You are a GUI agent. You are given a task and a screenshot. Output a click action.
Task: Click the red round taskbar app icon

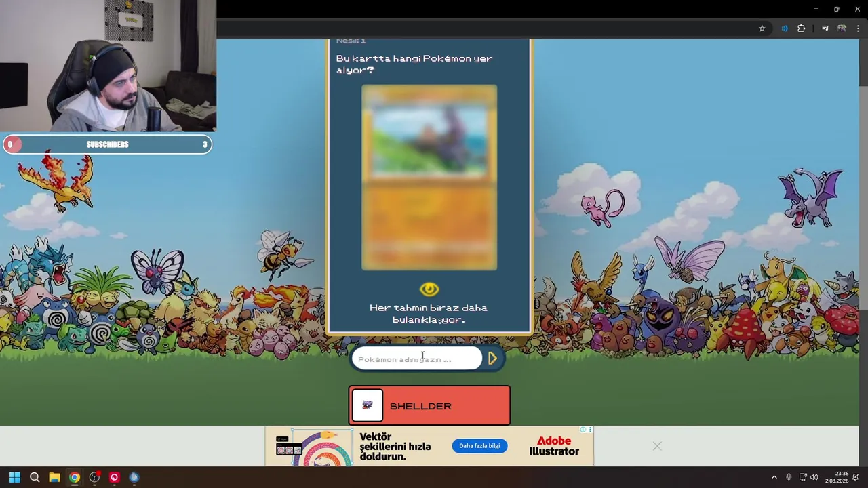point(114,477)
